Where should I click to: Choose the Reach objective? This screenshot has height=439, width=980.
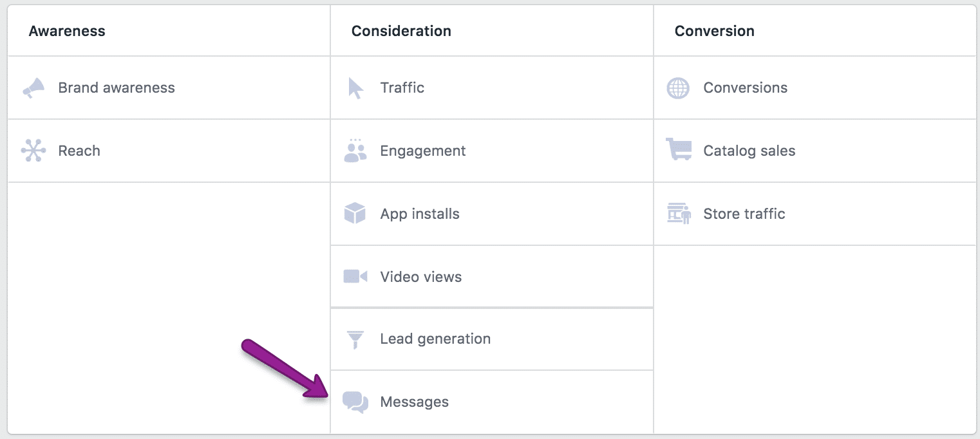click(79, 151)
